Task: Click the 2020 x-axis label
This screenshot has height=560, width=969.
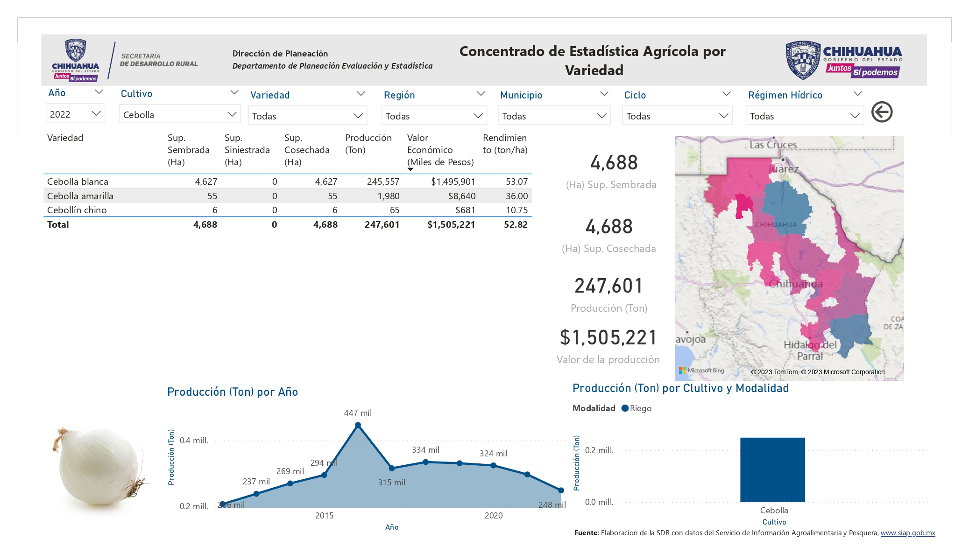Action: click(x=494, y=516)
